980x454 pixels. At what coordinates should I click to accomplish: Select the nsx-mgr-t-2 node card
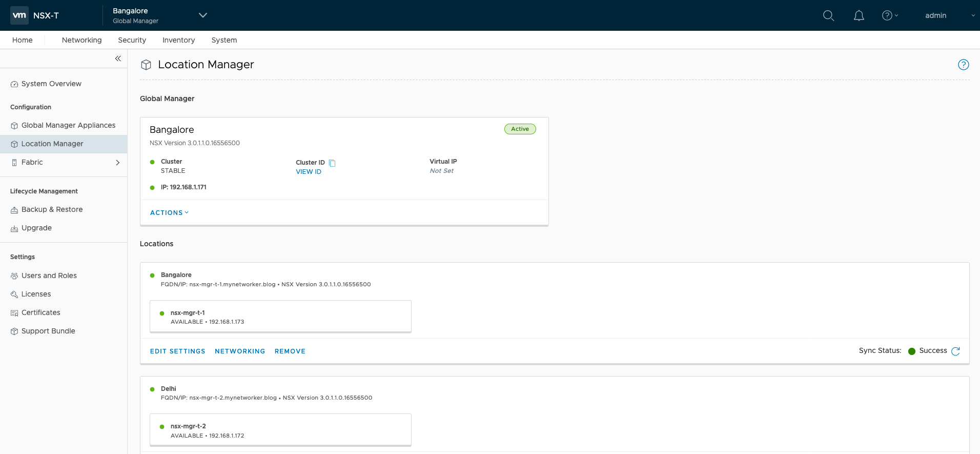[280, 430]
